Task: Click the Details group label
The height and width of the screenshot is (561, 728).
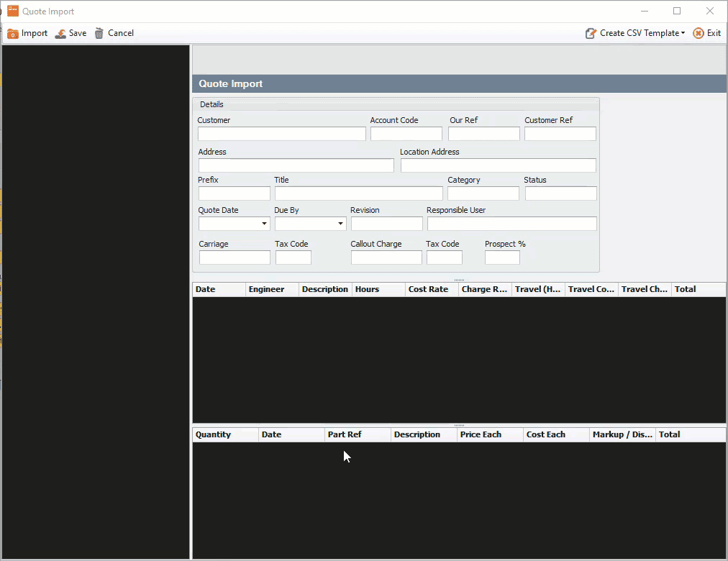Action: pos(211,104)
